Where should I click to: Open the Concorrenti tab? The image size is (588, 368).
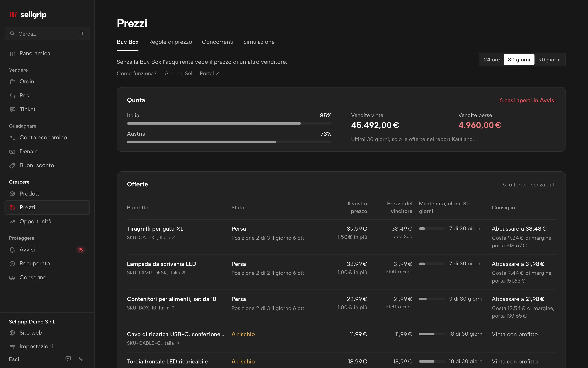pos(217,42)
